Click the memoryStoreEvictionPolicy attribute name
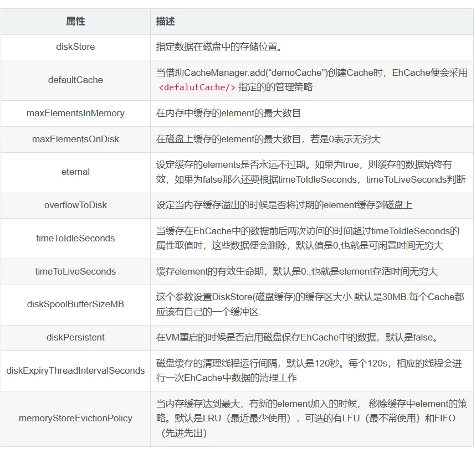Viewport: 476px width, 449px height. (75, 419)
